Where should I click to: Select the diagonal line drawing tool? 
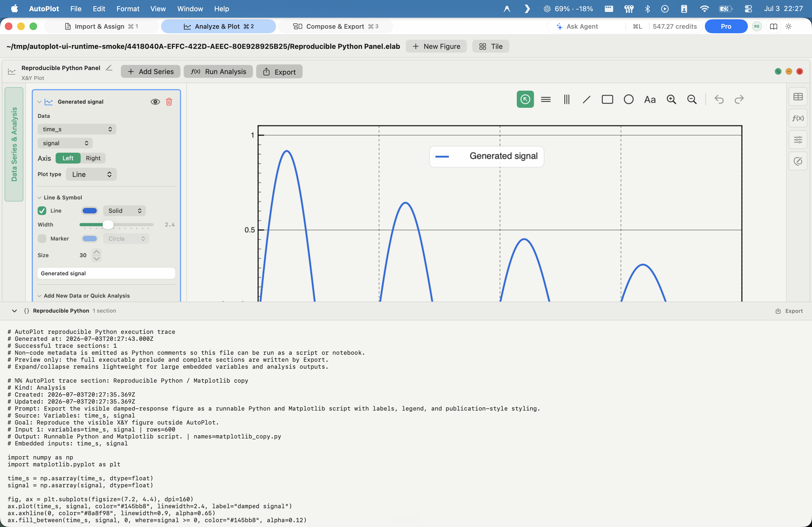point(586,100)
